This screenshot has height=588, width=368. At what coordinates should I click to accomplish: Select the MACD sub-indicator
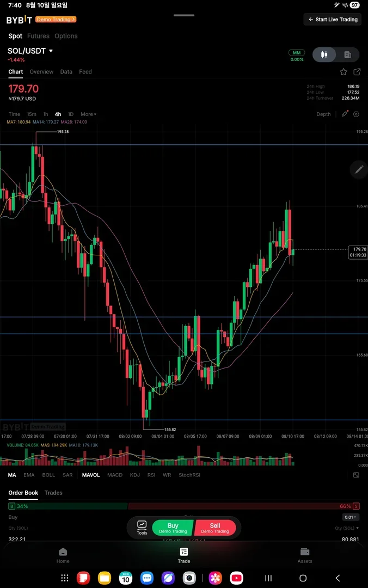tap(115, 475)
